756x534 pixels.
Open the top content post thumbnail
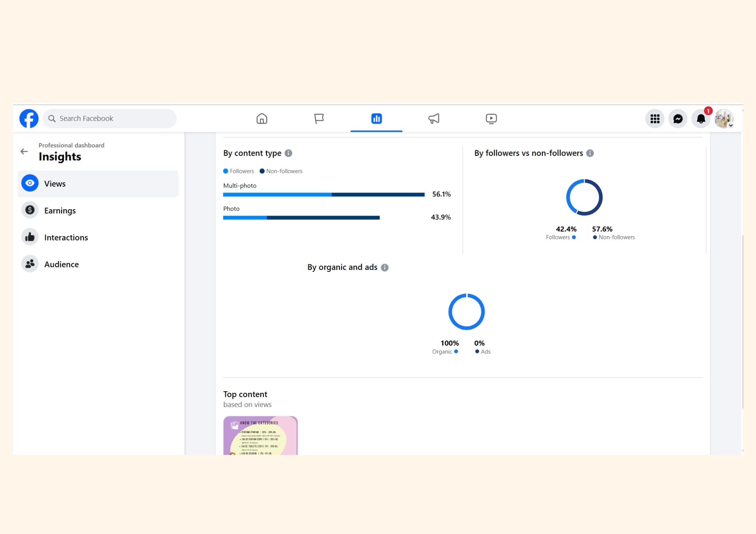(x=260, y=435)
